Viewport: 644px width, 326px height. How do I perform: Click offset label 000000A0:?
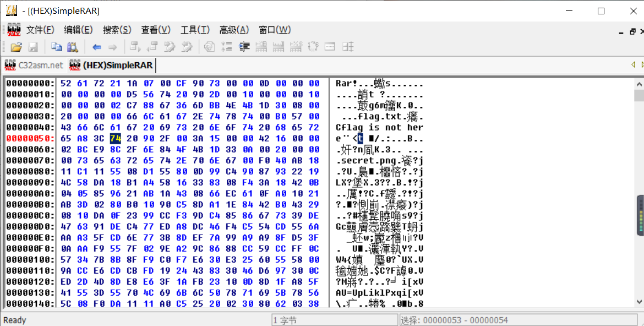[30, 194]
